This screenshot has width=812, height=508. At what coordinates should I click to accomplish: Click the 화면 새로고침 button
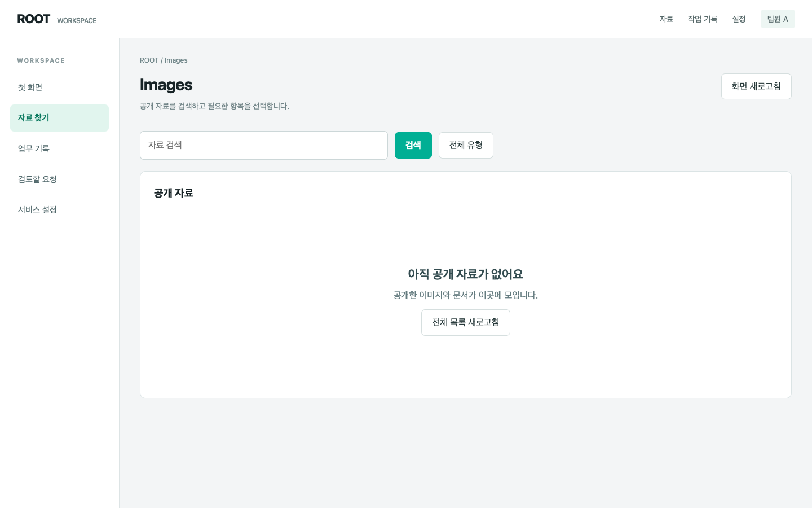[756, 86]
